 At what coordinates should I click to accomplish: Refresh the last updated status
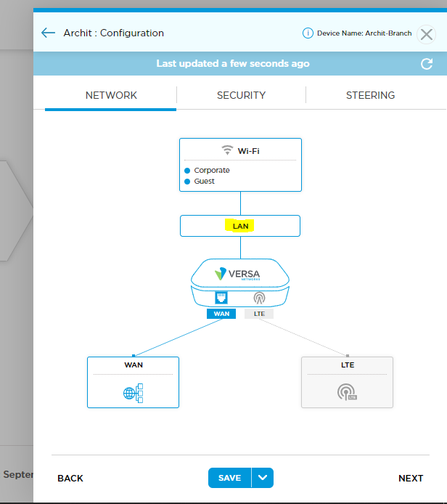427,64
